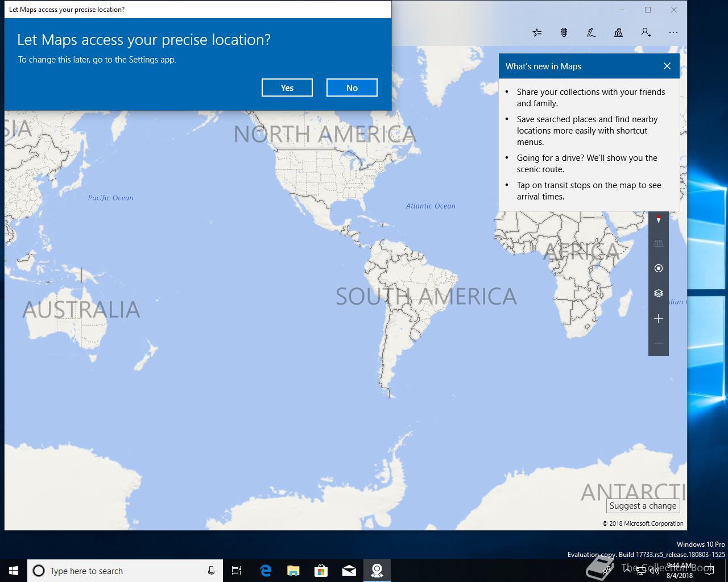This screenshot has height=582, width=728.
Task: Allow location access with Yes
Action: 287,88
